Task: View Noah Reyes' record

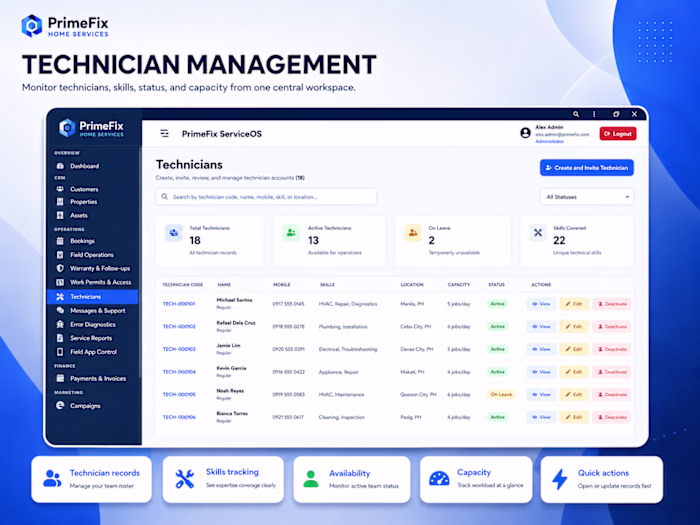Action: point(541,395)
